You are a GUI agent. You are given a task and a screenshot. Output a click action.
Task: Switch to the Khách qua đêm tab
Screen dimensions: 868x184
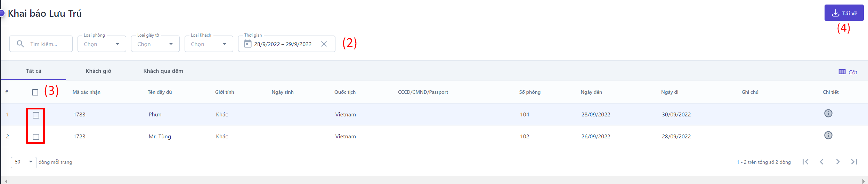pos(163,71)
